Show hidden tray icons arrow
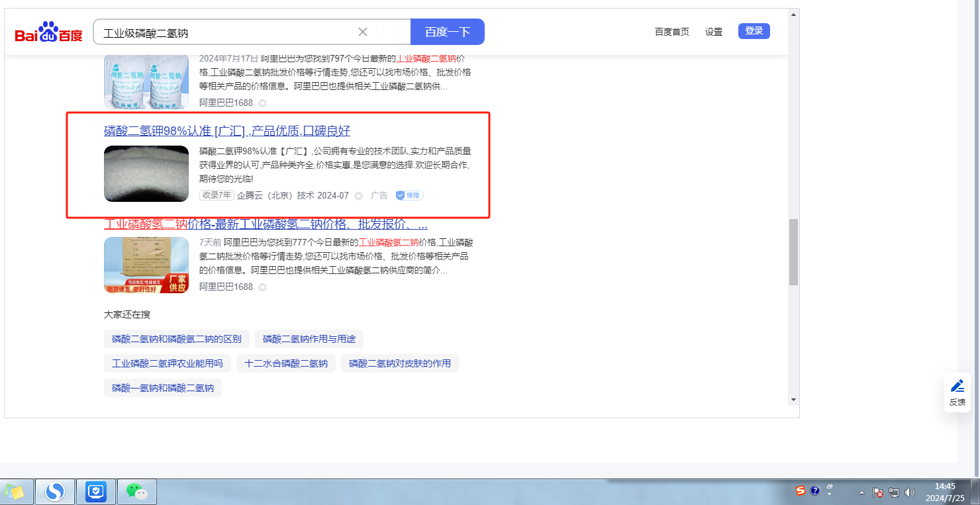The image size is (980, 505). (861, 493)
